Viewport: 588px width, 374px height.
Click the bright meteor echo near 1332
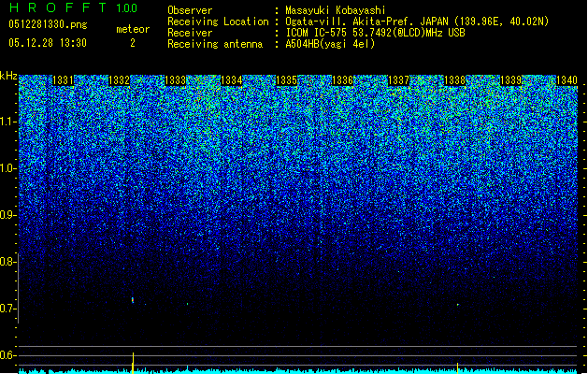(x=133, y=300)
